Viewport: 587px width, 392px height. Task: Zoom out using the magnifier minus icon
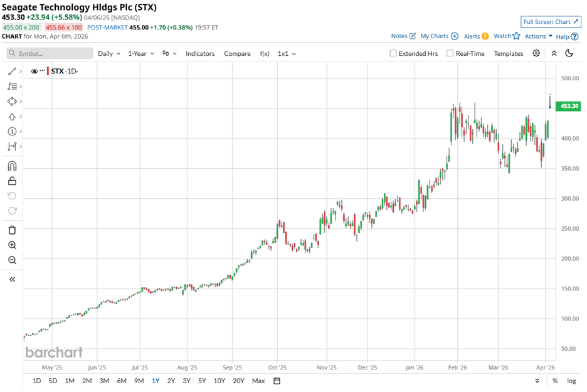pos(12,260)
